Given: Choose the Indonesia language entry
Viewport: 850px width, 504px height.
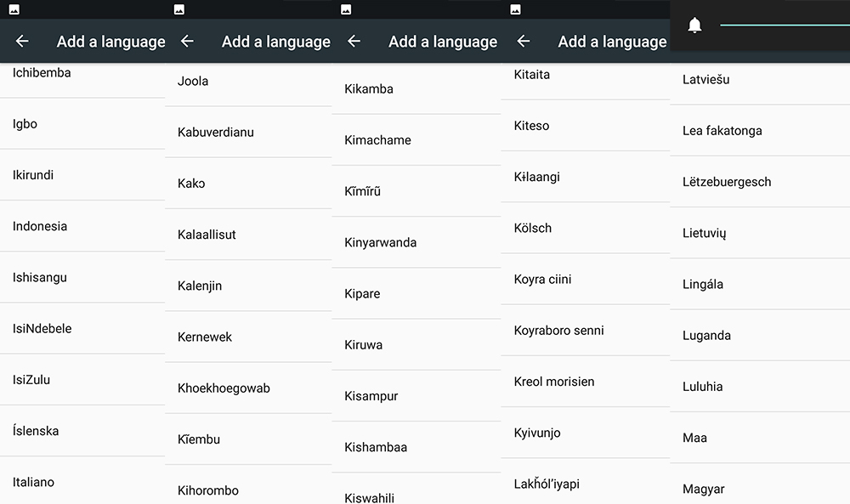Looking at the screenshot, I should pos(40,226).
